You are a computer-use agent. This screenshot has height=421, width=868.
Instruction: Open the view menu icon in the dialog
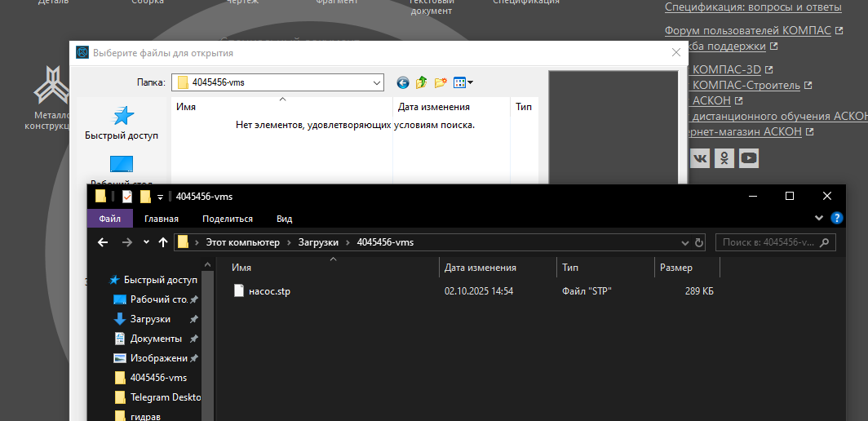463,82
